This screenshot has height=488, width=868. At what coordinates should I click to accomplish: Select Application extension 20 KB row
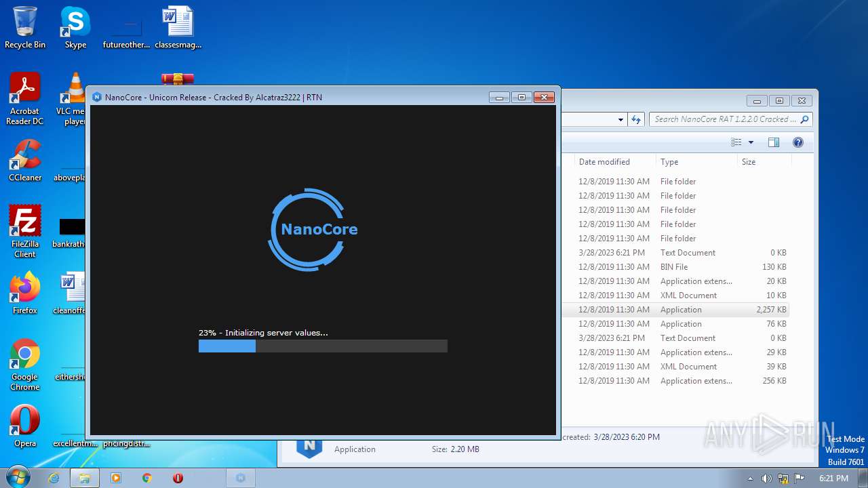point(675,281)
